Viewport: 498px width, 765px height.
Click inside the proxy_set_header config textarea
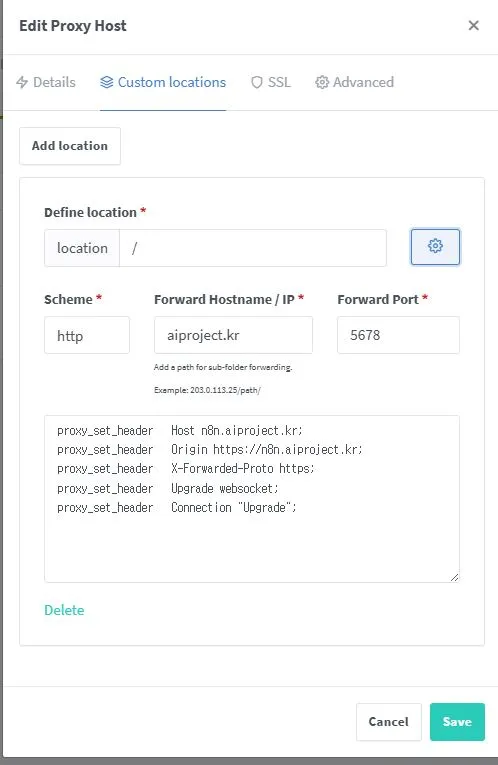click(252, 499)
